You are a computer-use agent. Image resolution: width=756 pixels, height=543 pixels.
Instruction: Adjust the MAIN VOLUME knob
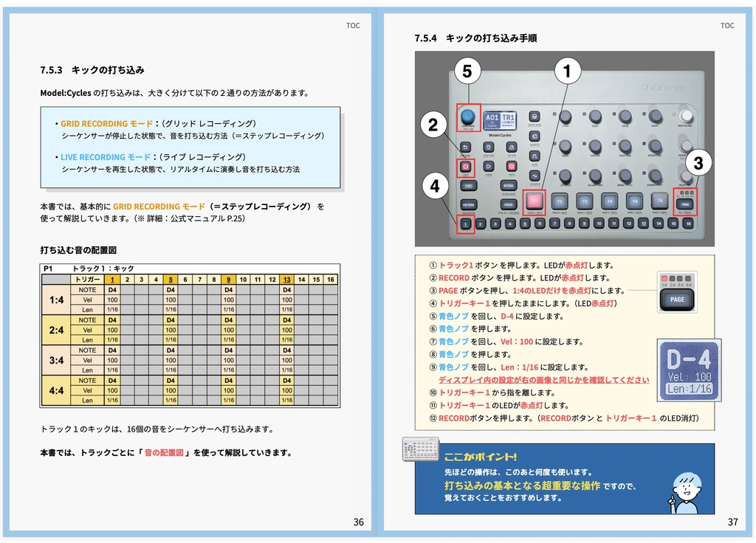coord(685,114)
